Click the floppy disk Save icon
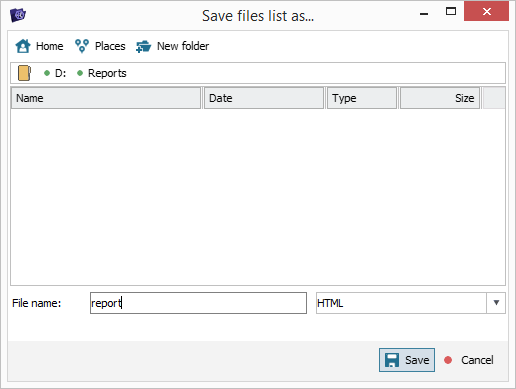The width and height of the screenshot is (516, 389). point(392,360)
